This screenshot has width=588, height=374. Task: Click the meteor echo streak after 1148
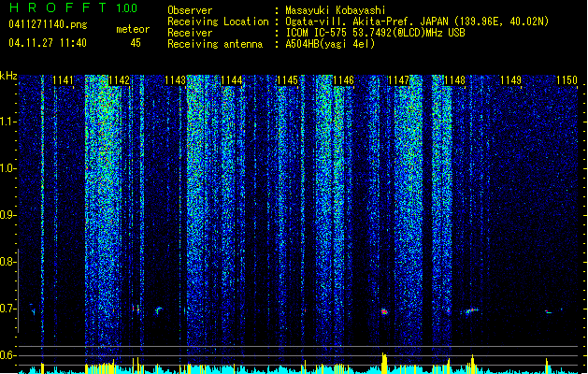[471, 310]
